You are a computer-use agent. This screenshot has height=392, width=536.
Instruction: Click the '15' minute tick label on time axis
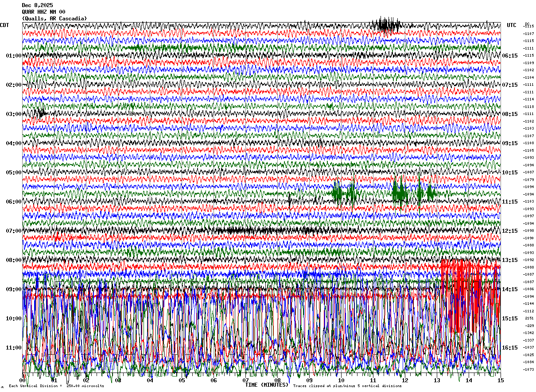point(501,380)
